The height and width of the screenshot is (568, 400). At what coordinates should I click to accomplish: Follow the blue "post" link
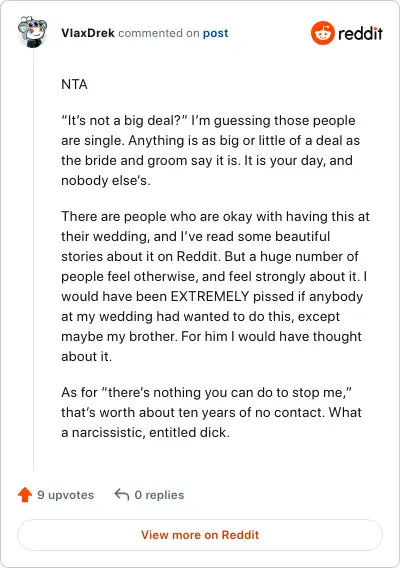216,33
